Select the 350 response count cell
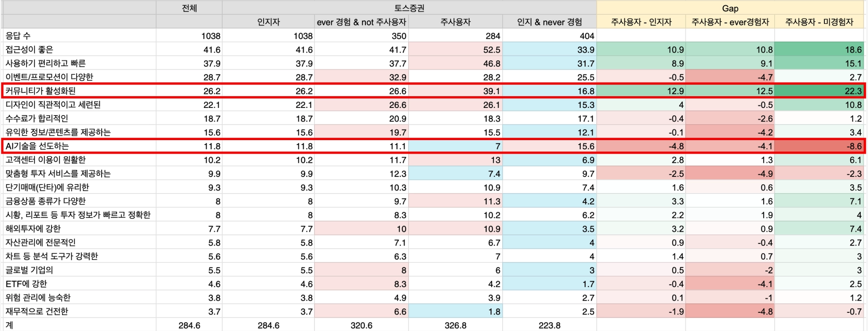This screenshot has height=331, width=868. tap(362, 36)
